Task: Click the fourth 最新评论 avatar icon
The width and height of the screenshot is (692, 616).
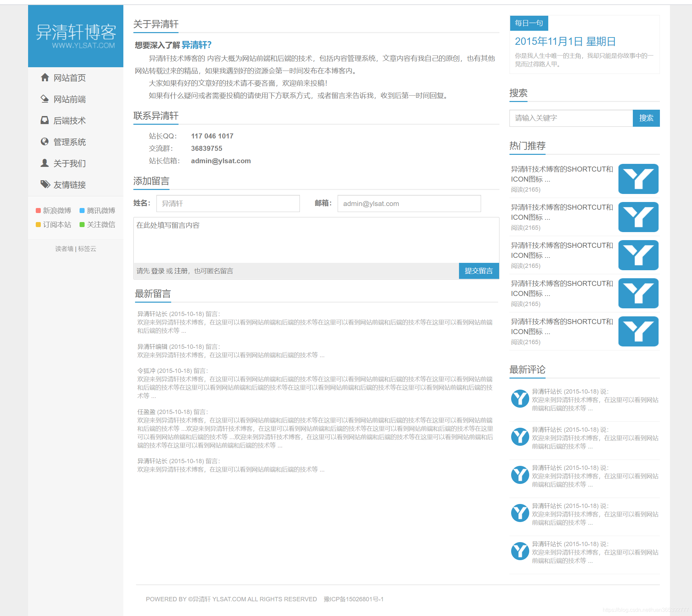Action: 520,513
